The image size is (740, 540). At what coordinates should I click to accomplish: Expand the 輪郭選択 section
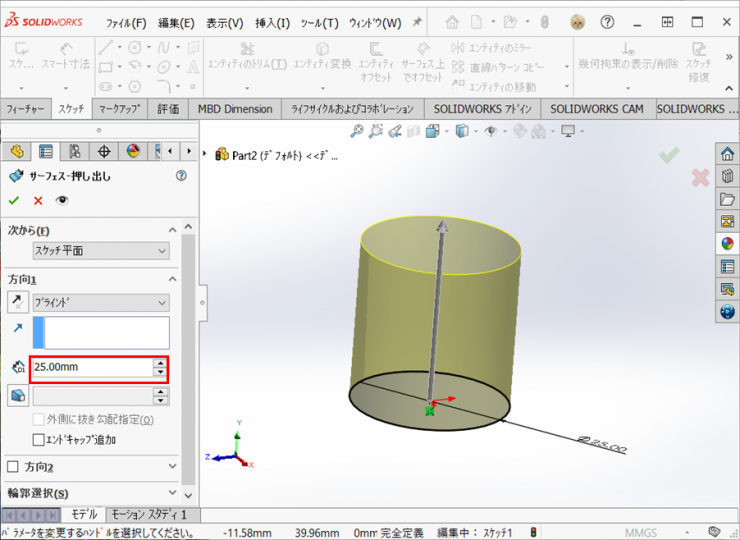tap(172, 493)
